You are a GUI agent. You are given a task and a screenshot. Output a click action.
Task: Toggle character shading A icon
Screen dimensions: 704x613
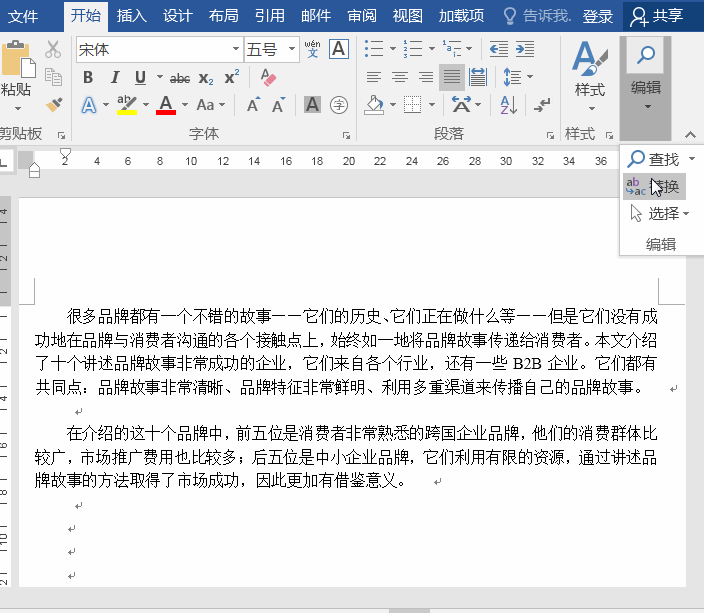[312, 105]
